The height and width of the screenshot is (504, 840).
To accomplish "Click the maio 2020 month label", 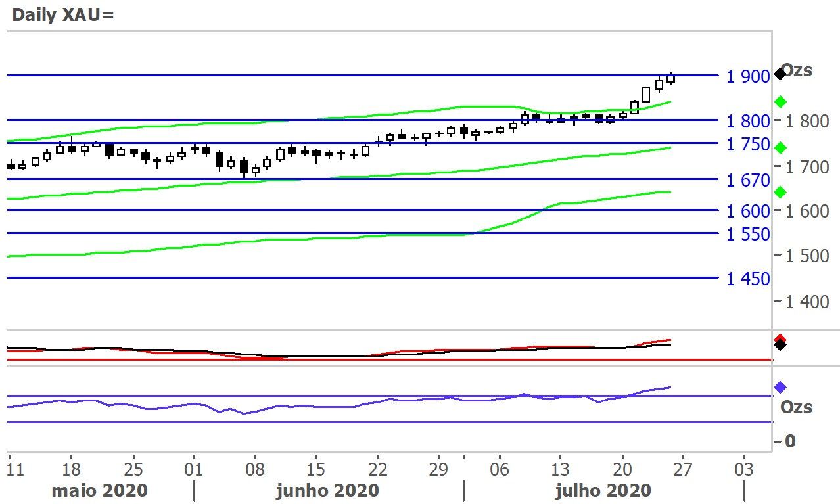I will coord(100,490).
